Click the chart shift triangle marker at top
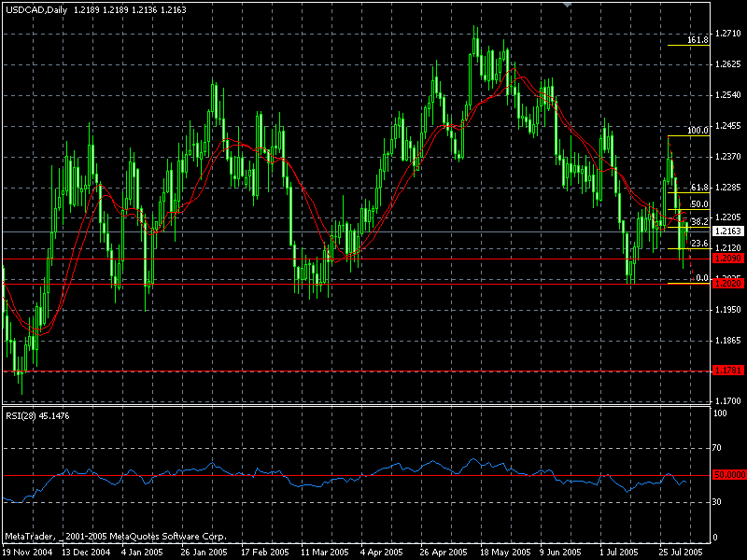747x560 pixels. click(x=567, y=5)
